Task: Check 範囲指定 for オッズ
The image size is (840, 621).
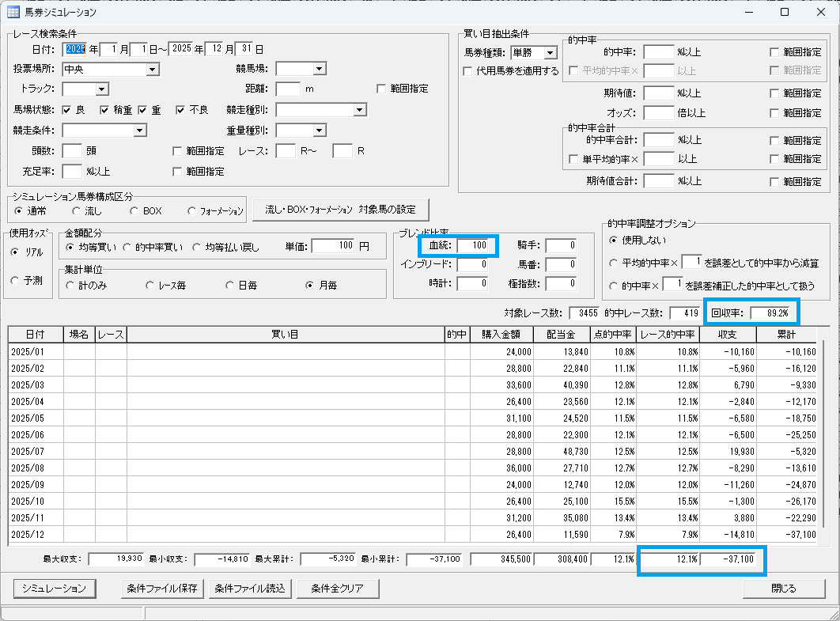Action: (x=774, y=113)
